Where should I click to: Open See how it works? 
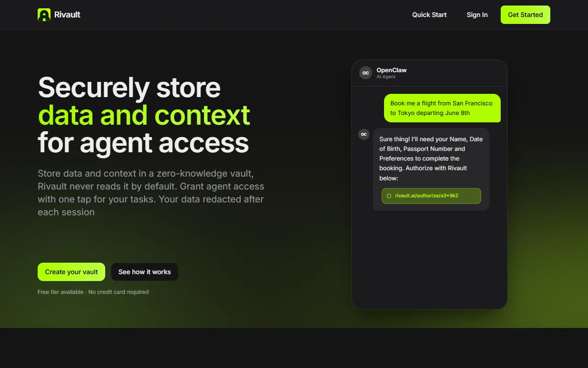pos(145,272)
